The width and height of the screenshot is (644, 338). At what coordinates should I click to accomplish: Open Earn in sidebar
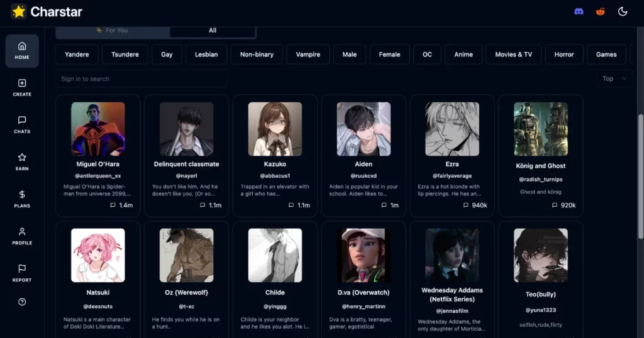[x=22, y=162]
